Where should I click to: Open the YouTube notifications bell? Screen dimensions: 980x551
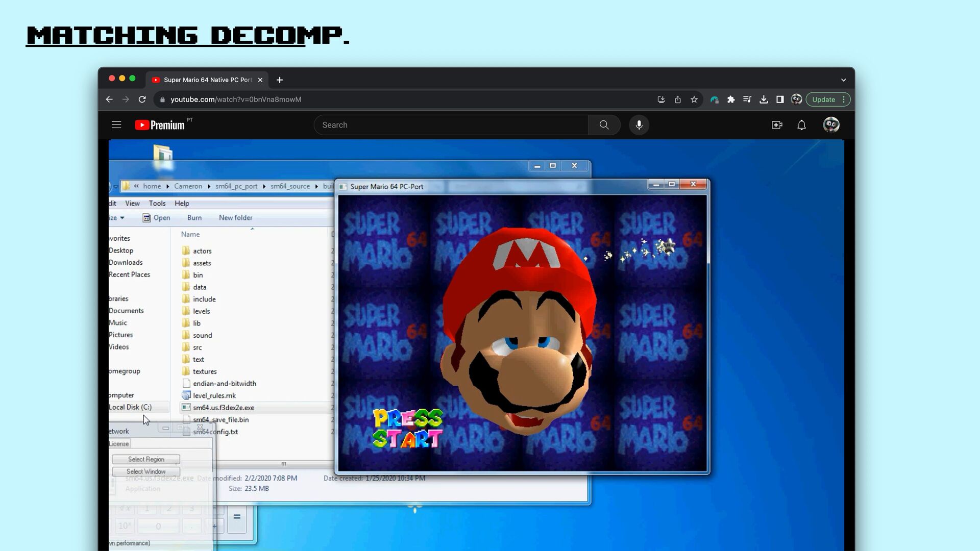click(x=801, y=125)
